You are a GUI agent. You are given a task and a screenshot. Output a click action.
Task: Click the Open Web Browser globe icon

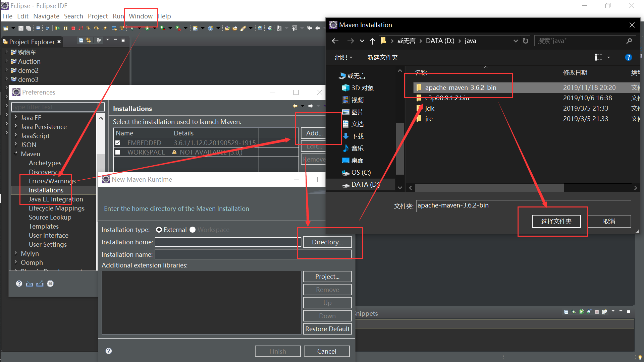(x=260, y=28)
